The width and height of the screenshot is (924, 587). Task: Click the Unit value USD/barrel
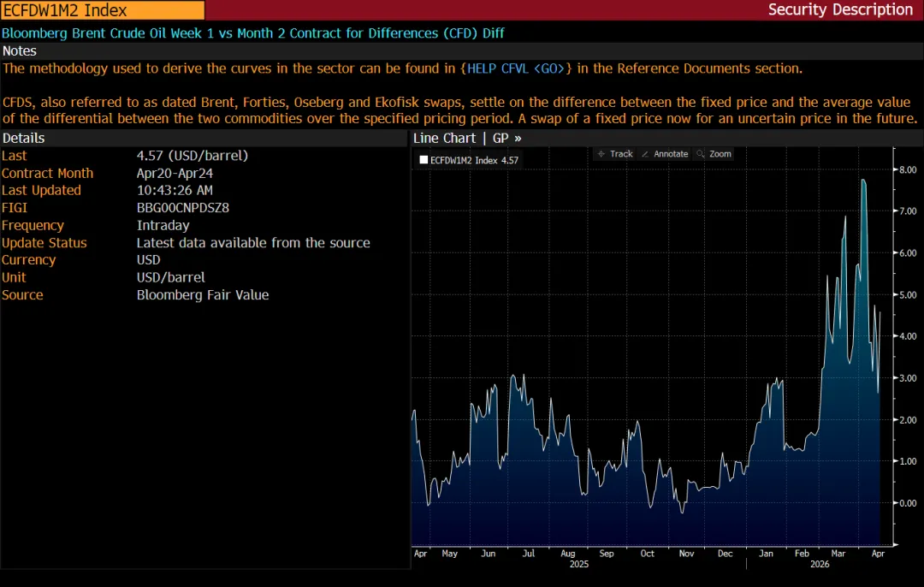coord(171,277)
